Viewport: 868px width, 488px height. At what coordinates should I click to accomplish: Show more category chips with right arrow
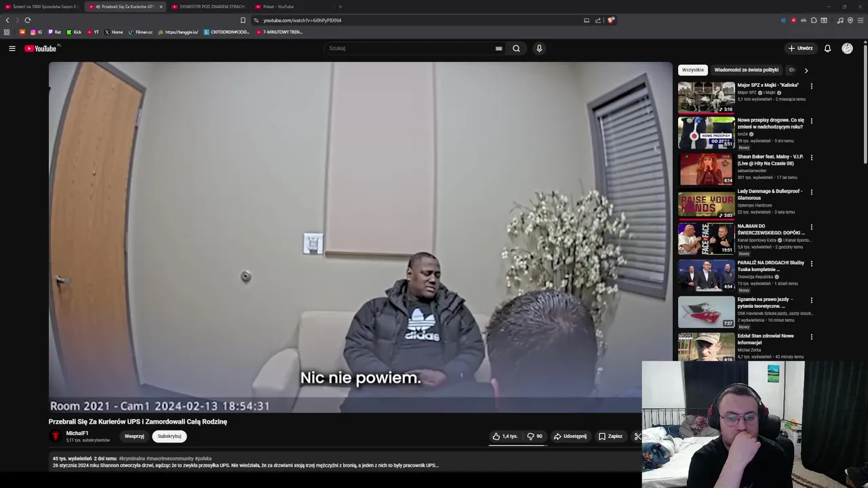coord(806,70)
